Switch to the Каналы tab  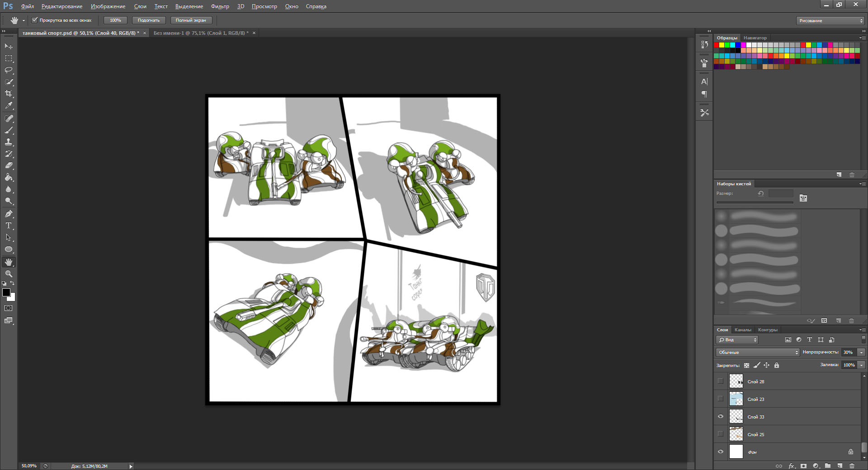(x=743, y=330)
